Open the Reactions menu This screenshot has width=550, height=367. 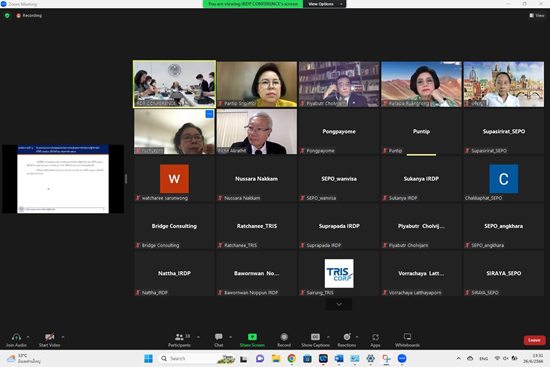coord(347,340)
